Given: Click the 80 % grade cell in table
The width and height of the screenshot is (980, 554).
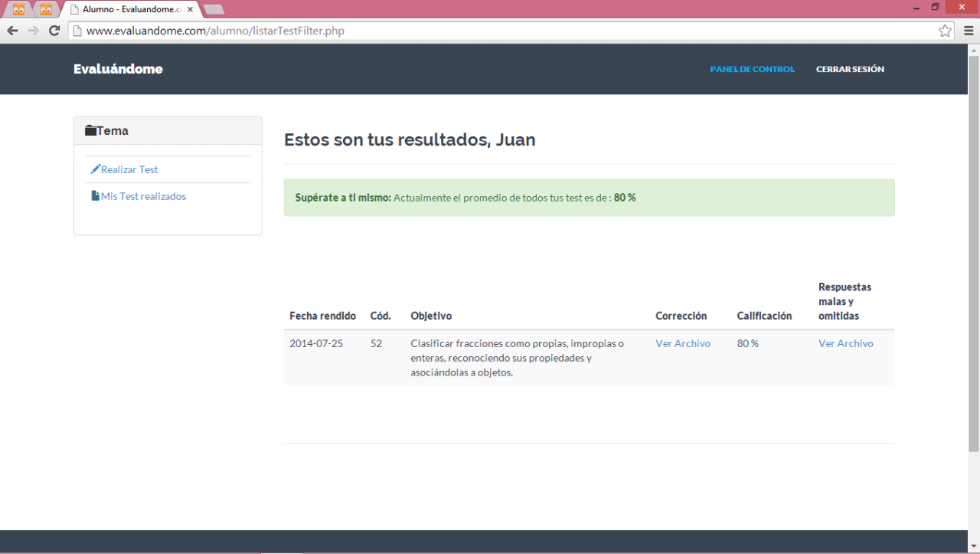Looking at the screenshot, I should (748, 343).
